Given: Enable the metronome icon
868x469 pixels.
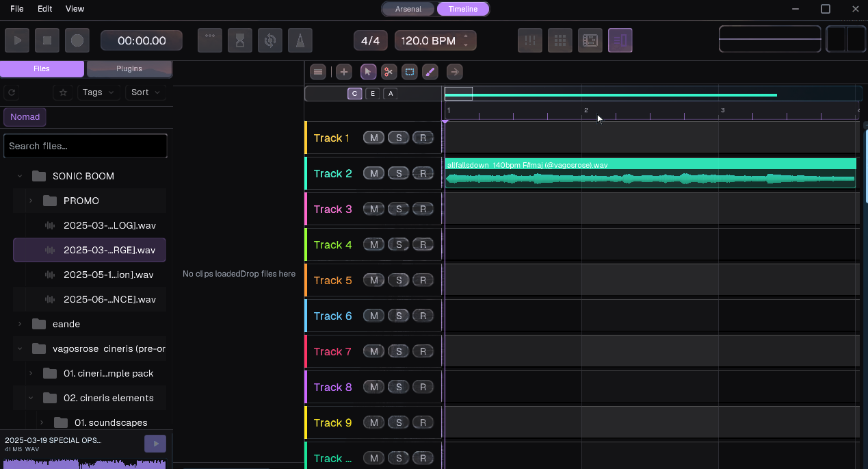Looking at the screenshot, I should tap(300, 40).
